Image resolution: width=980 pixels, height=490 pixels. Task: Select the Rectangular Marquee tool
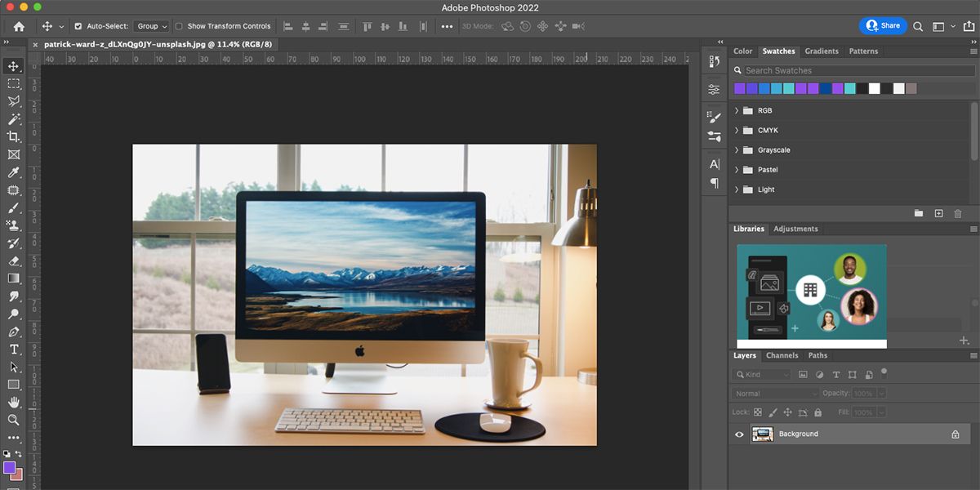pos(13,83)
